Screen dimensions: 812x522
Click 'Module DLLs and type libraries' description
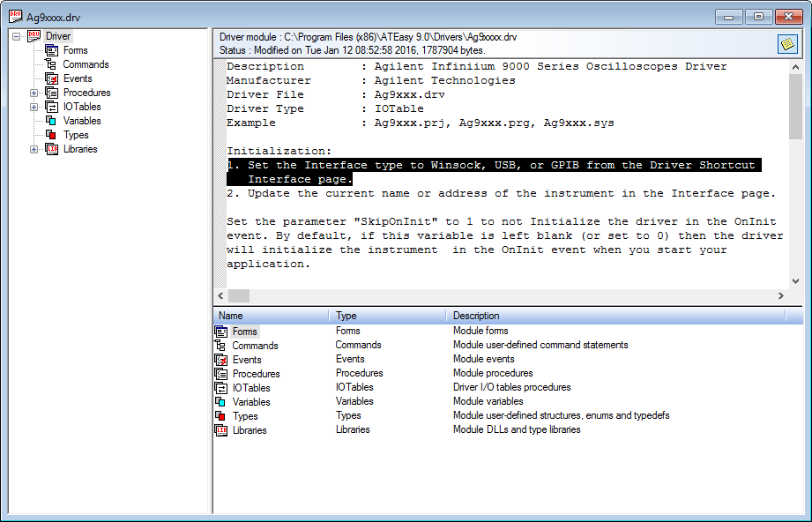(517, 429)
